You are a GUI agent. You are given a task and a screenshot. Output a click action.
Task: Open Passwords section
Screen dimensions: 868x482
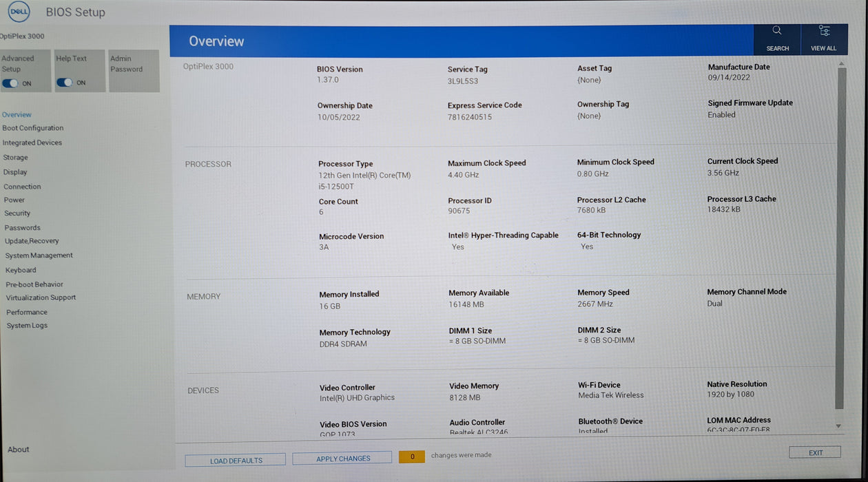(x=23, y=228)
